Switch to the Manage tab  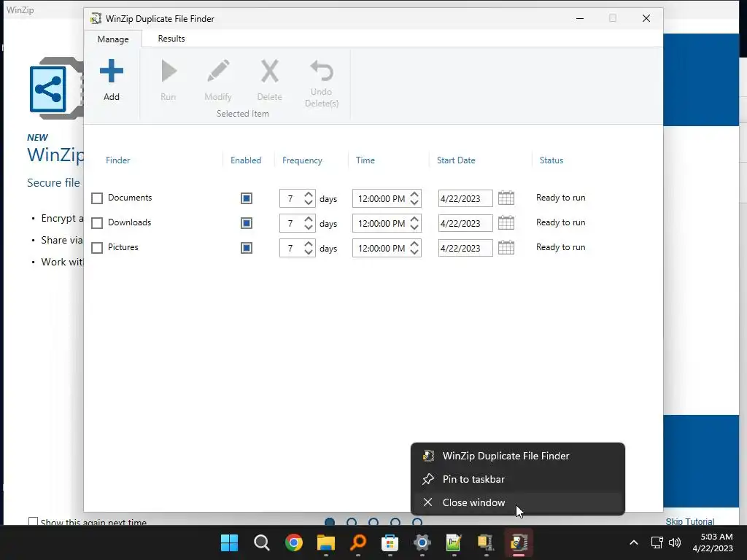point(113,39)
